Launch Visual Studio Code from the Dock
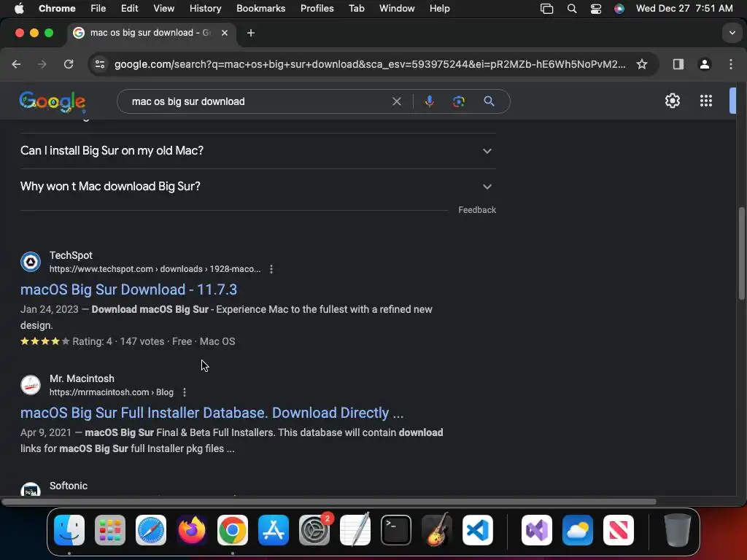Image resolution: width=747 pixels, height=560 pixels. [478, 530]
